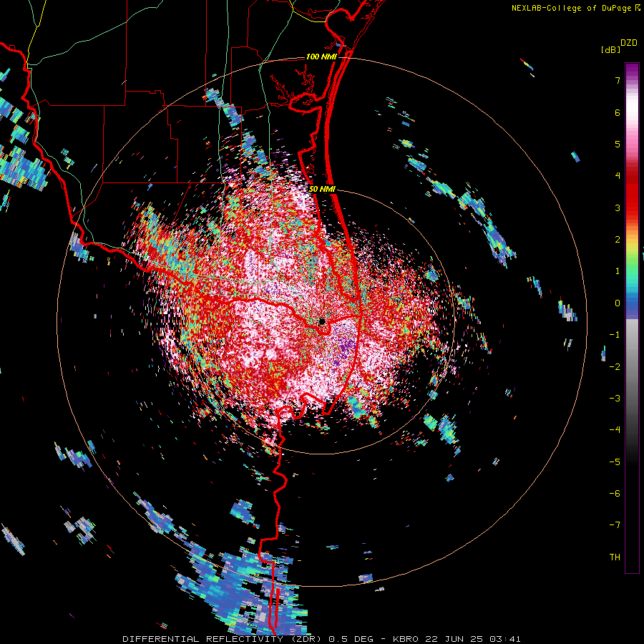Viewport: 644px width, 644px height.
Task: Click the 7 dB value on color scale
Action: pyautogui.click(x=618, y=80)
